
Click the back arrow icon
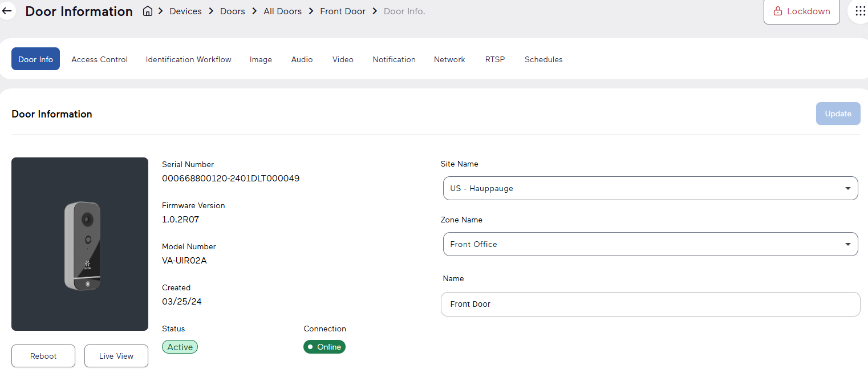click(x=7, y=11)
